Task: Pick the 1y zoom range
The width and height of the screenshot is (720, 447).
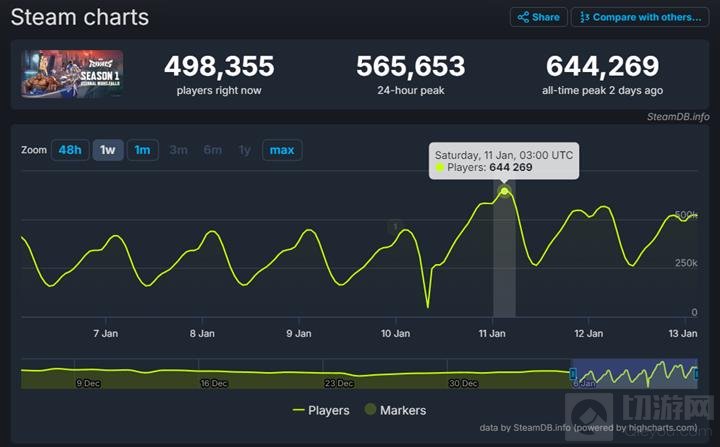Action: tap(245, 150)
